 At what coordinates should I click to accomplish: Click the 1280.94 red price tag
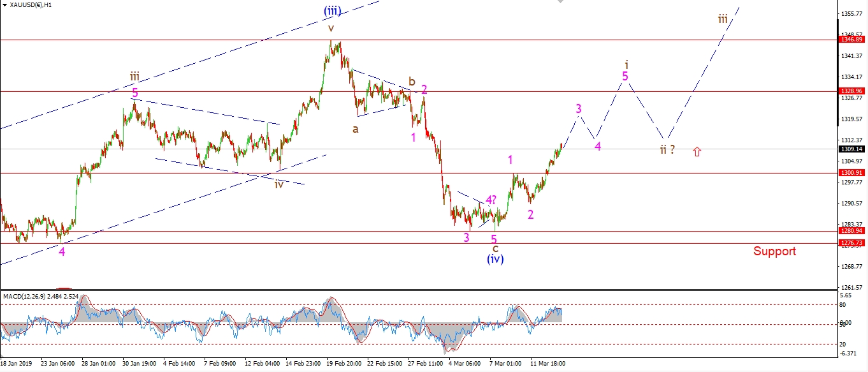[852, 231]
